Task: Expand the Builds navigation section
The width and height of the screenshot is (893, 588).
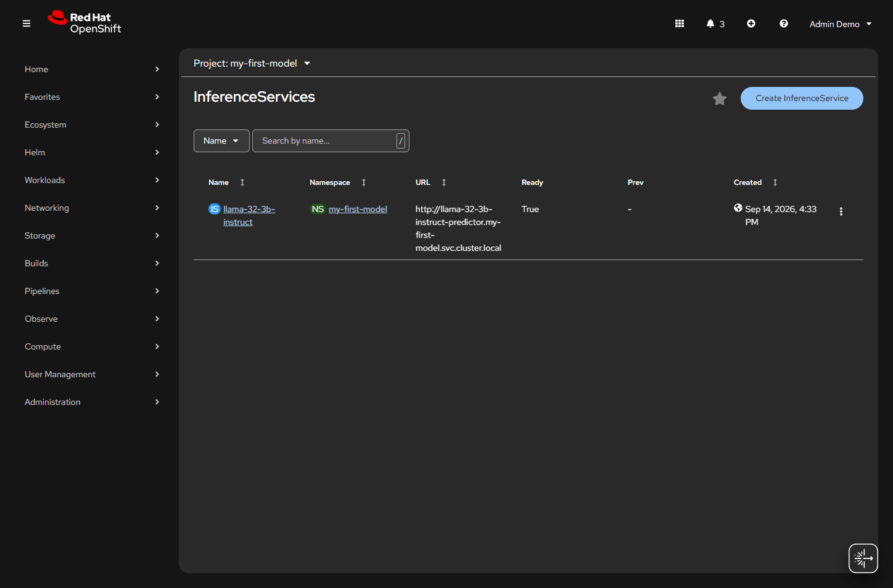Action: [92, 263]
